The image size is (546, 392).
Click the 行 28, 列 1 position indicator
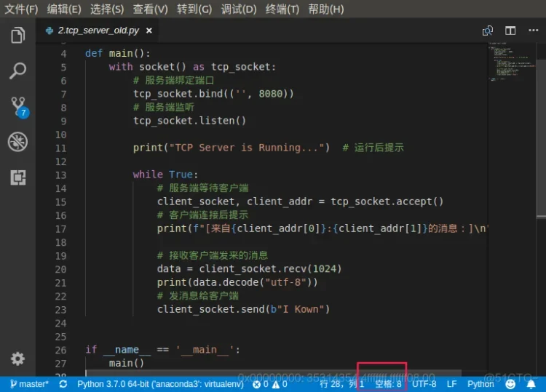(341, 384)
